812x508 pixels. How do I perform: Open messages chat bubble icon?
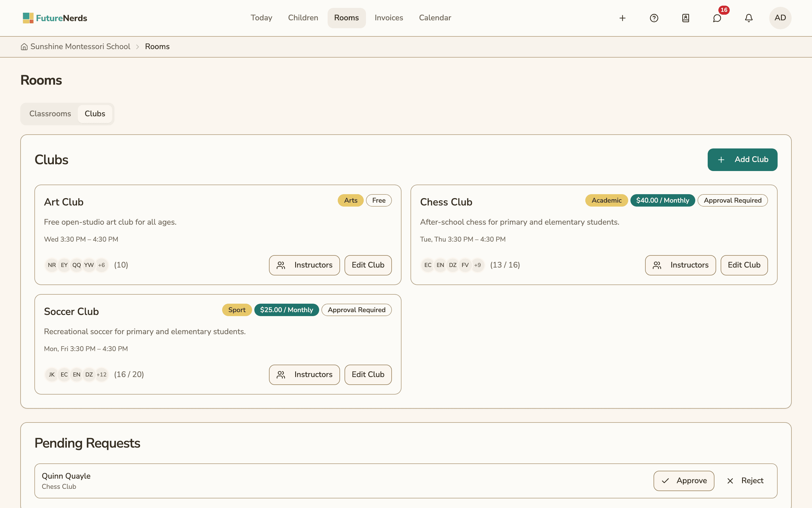717,18
